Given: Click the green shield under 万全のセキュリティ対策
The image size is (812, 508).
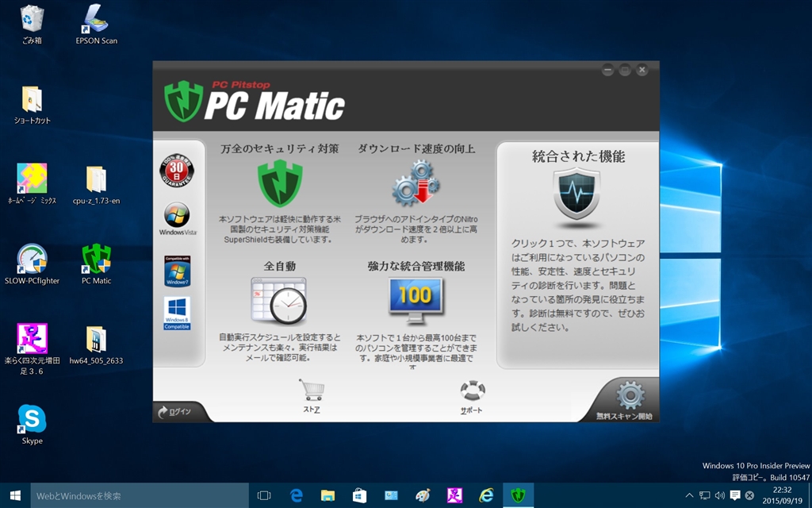Looking at the screenshot, I should (280, 183).
